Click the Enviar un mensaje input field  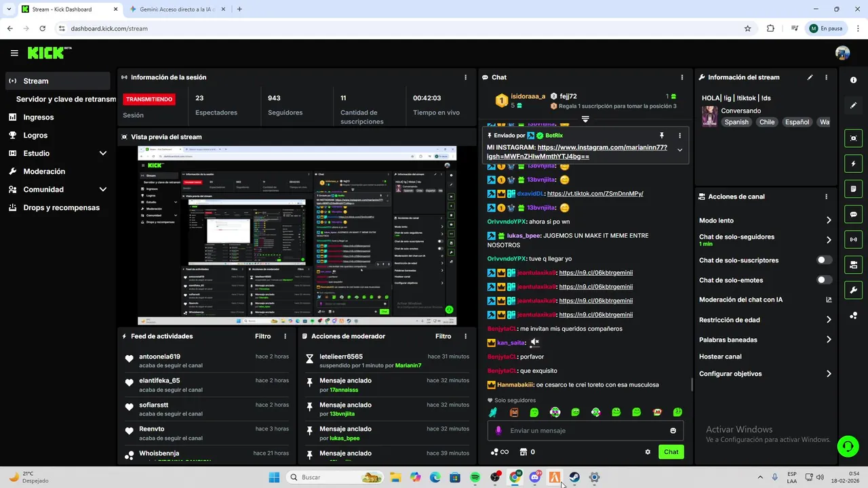(x=585, y=430)
